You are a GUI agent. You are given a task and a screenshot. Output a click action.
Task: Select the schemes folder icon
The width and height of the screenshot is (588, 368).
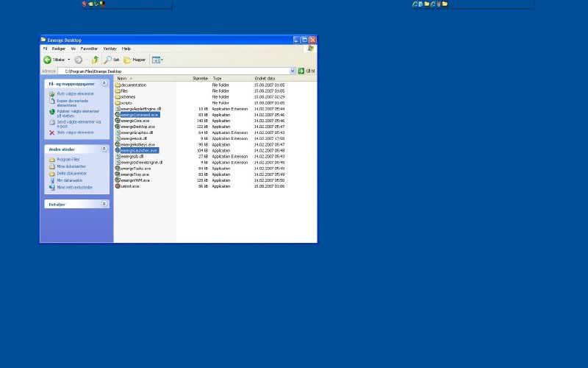(118, 97)
